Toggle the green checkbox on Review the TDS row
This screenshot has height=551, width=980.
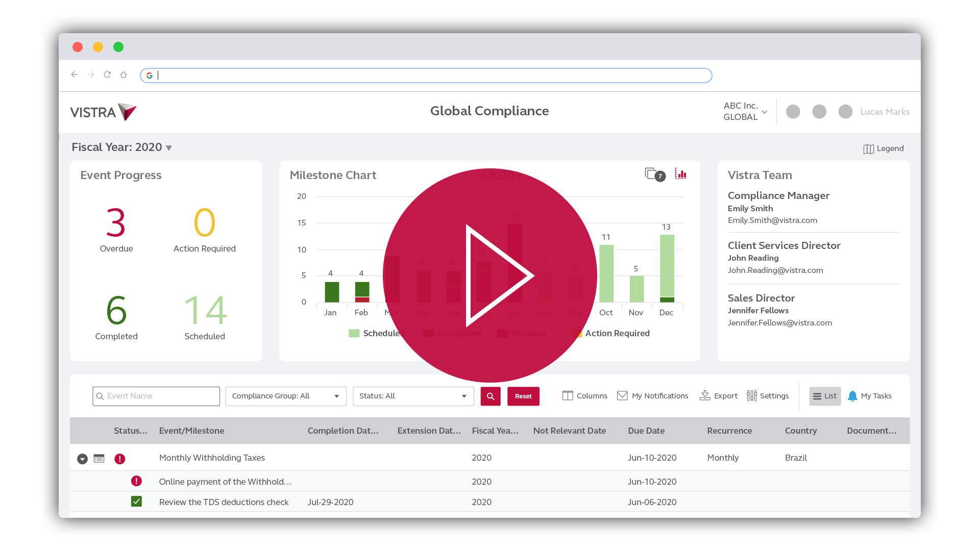tap(136, 502)
